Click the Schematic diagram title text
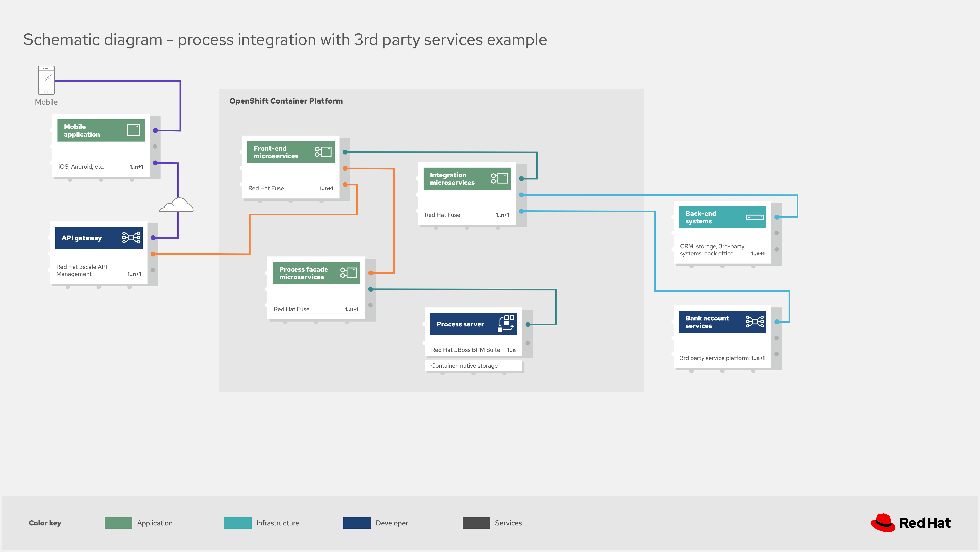 pyautogui.click(x=285, y=40)
